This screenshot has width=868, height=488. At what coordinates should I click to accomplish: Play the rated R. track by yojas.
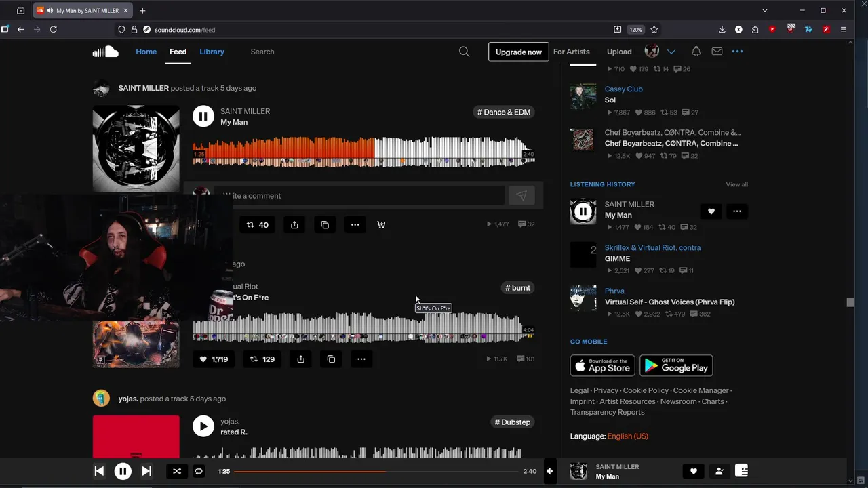click(x=203, y=426)
